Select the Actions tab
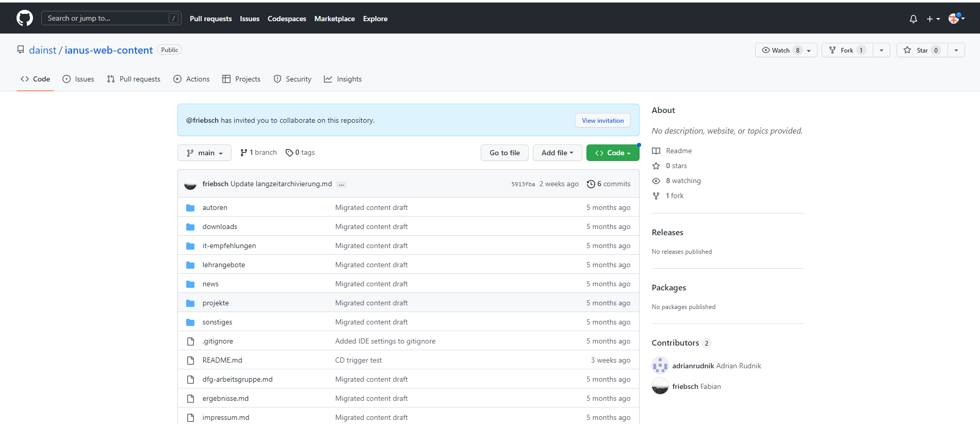Image resolution: width=980 pixels, height=424 pixels. point(191,79)
